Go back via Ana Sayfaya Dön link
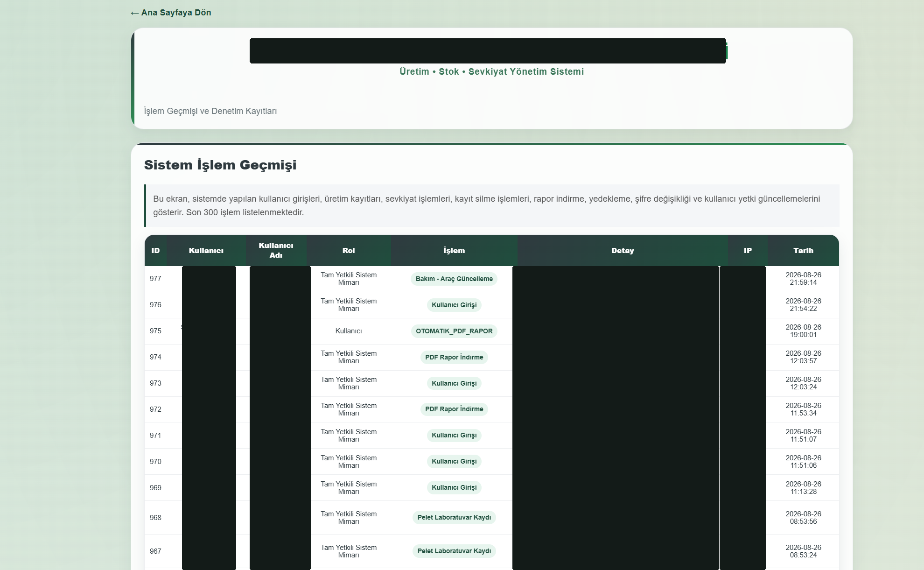 point(171,13)
